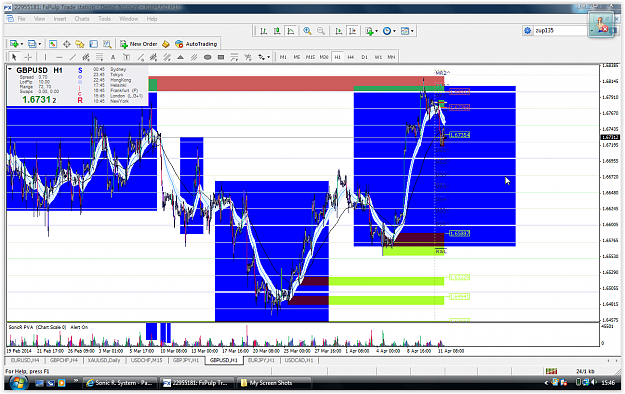Click the GBPUSD chart top-left corner triangle
This screenshot has width=625, height=394.
10,69
